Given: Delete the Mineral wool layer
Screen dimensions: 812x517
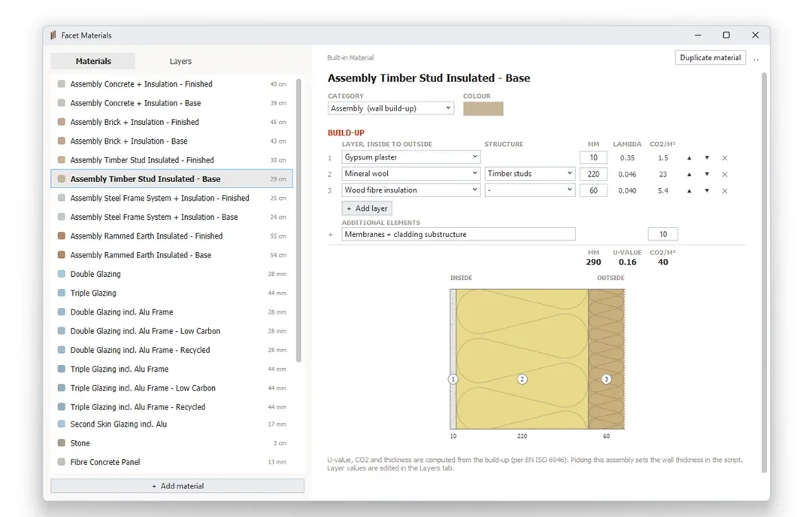Looking at the screenshot, I should point(725,175).
